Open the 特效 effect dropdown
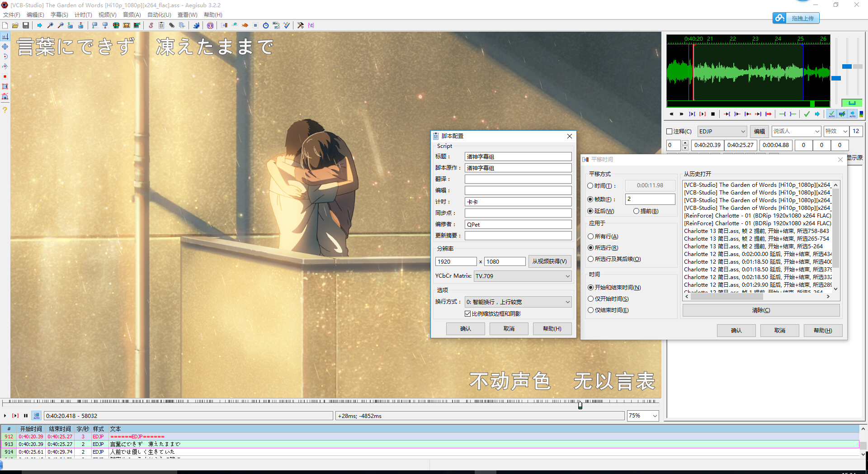868x474 pixels. coord(845,132)
